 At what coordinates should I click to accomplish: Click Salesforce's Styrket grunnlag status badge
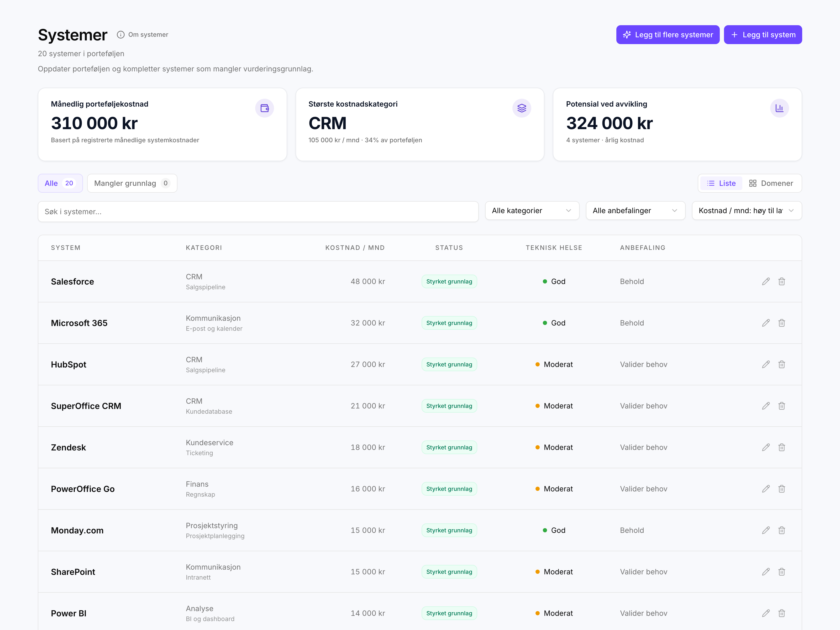tap(449, 281)
